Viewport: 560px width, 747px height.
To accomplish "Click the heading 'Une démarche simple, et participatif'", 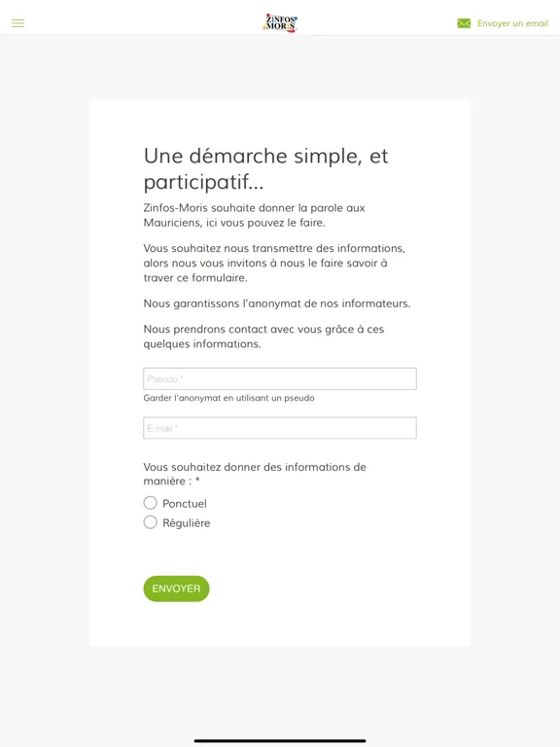I will pos(265,168).
